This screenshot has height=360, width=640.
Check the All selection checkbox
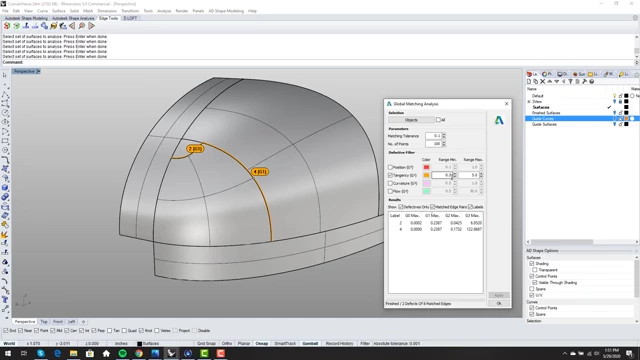[438, 120]
